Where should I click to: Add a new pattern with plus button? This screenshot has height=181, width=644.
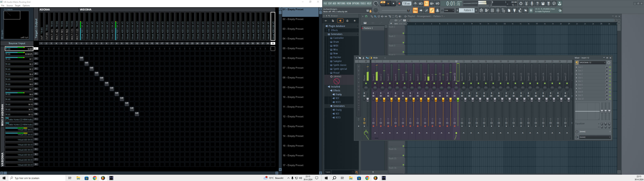coord(476,10)
